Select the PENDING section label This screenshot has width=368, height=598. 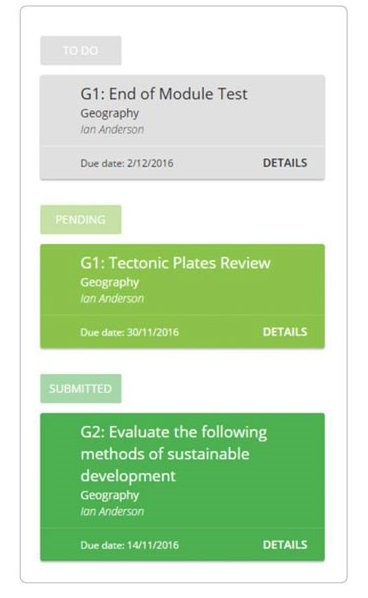(x=81, y=219)
